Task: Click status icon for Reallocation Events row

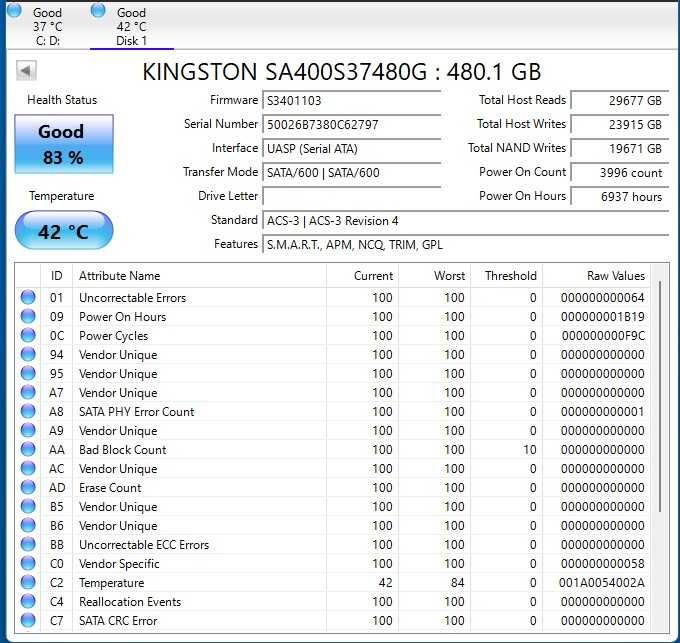Action: click(28, 602)
